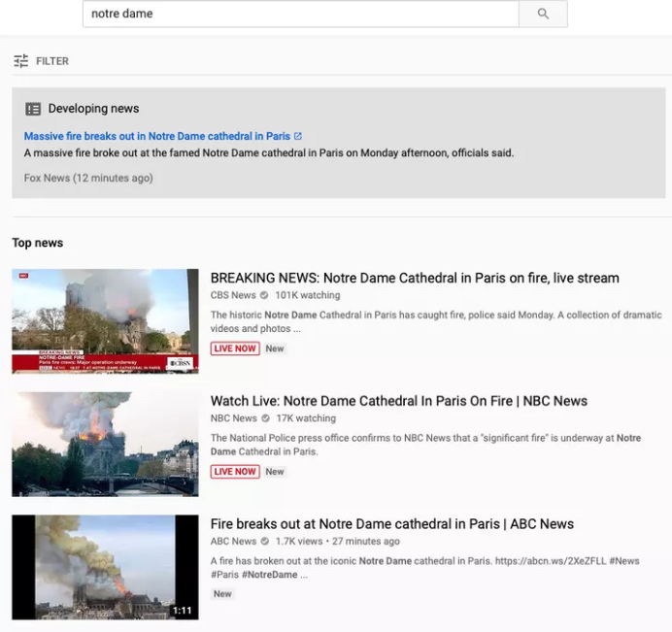Viewport: 672px width, 632px height.
Task: Click ABC News verified checkmark badge
Action: tap(265, 542)
